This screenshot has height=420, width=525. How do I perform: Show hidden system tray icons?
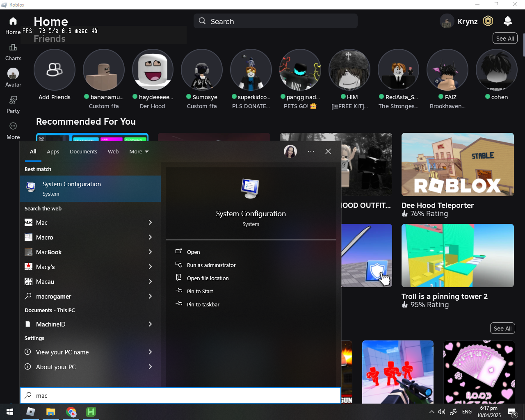coord(431,412)
